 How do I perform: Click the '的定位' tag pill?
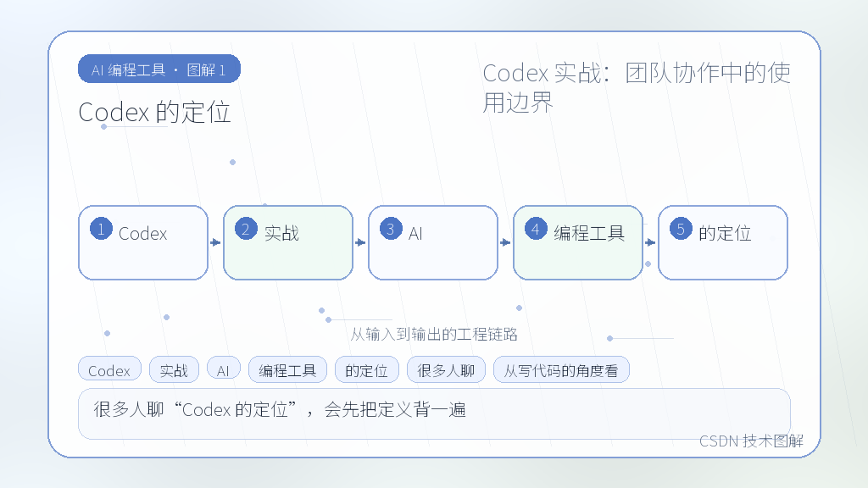pos(366,369)
